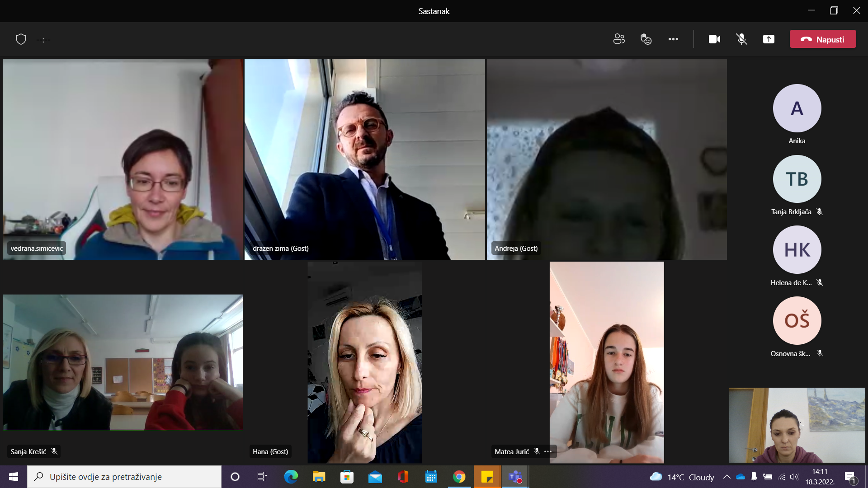The height and width of the screenshot is (488, 868).
Task: Click Anika name text
Action: pyautogui.click(x=797, y=141)
